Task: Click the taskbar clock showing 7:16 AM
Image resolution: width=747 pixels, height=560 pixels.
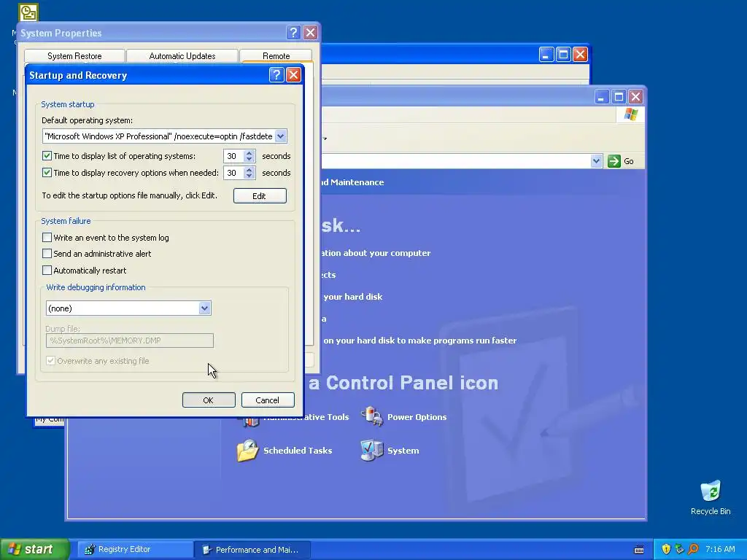Action: [x=720, y=549]
